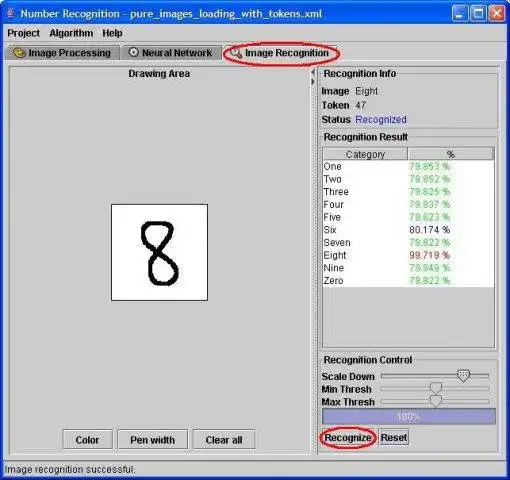
Task: Select the Six row in results table
Action: [408, 230]
